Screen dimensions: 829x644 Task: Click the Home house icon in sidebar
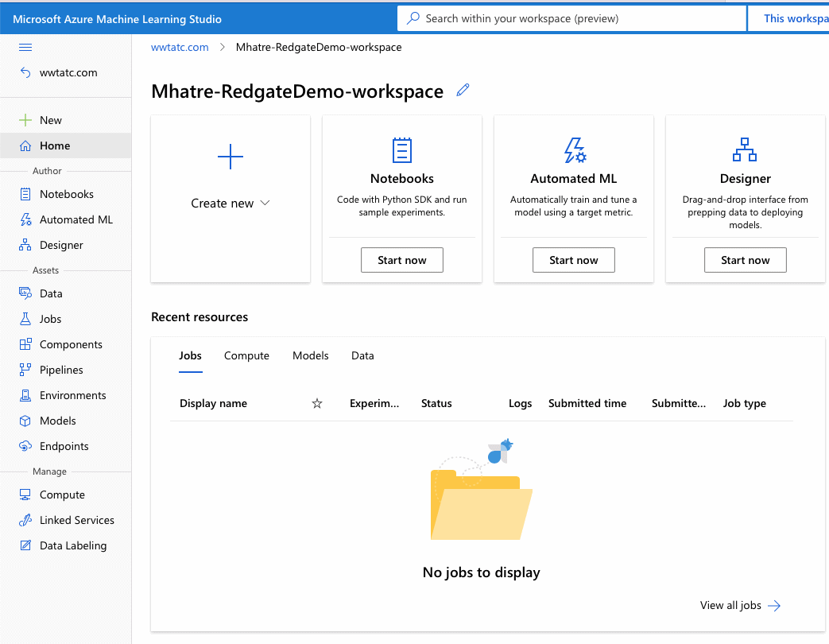25,145
